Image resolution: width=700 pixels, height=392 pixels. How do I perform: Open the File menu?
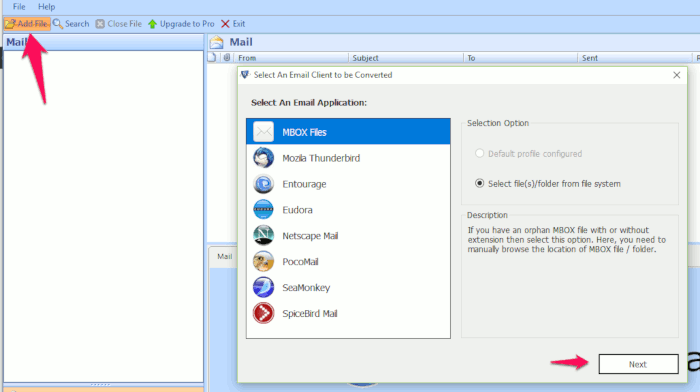coord(19,7)
